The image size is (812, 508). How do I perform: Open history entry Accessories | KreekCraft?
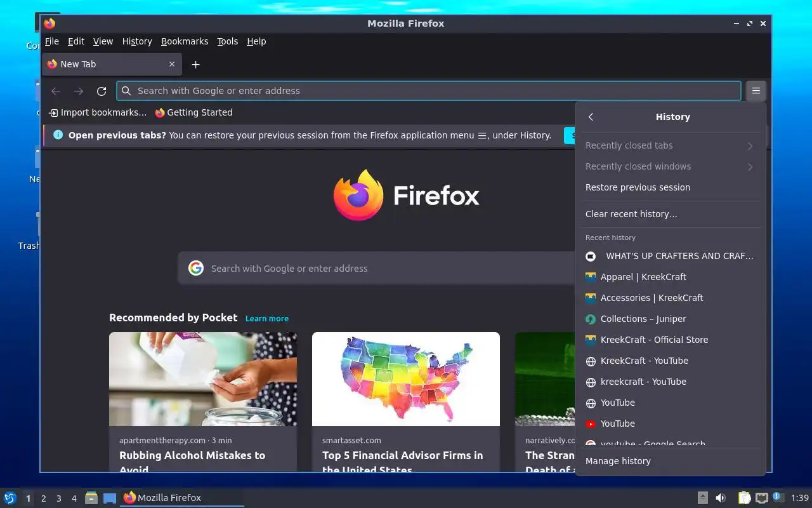[671, 298]
